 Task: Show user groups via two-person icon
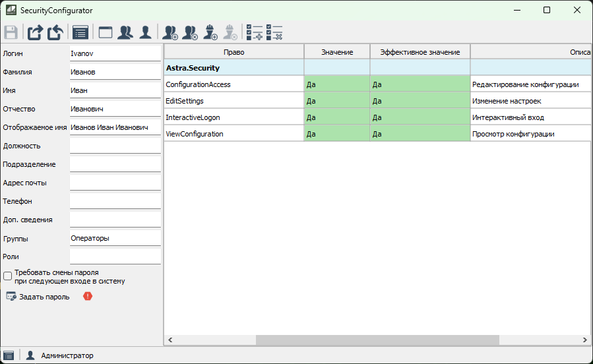point(125,32)
